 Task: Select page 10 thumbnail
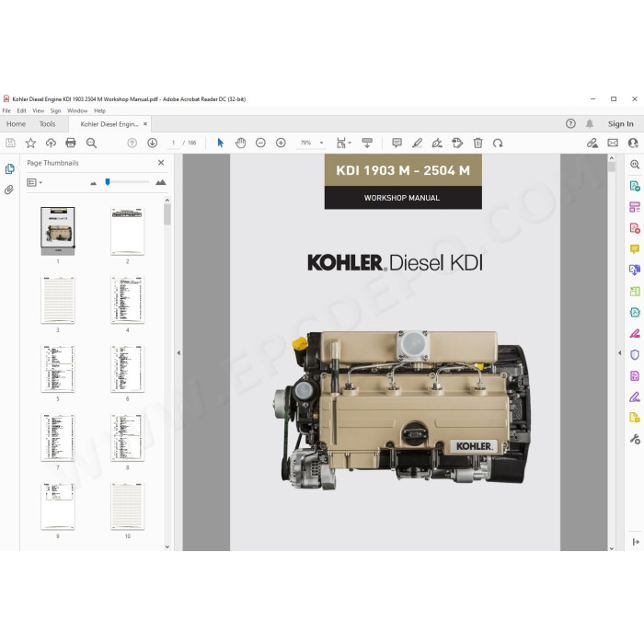pyautogui.click(x=127, y=506)
